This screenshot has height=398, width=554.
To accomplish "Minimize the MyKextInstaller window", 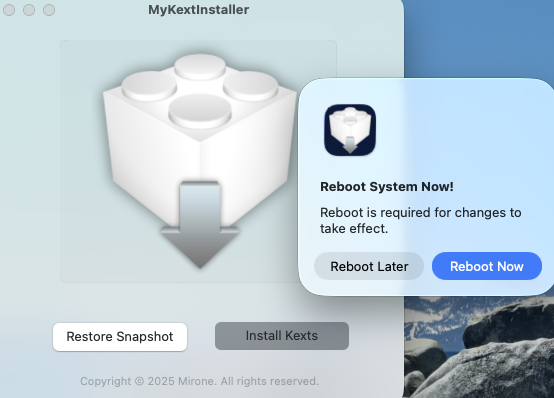I will point(29,10).
